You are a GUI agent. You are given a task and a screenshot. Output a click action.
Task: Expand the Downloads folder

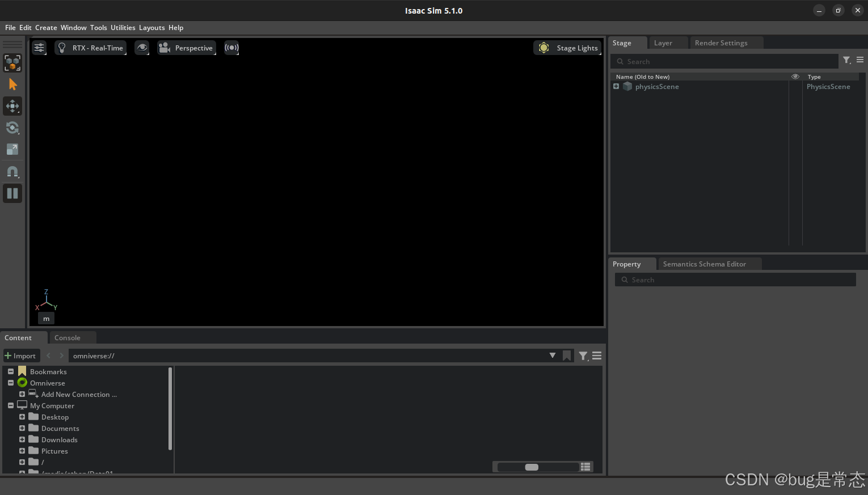point(22,439)
